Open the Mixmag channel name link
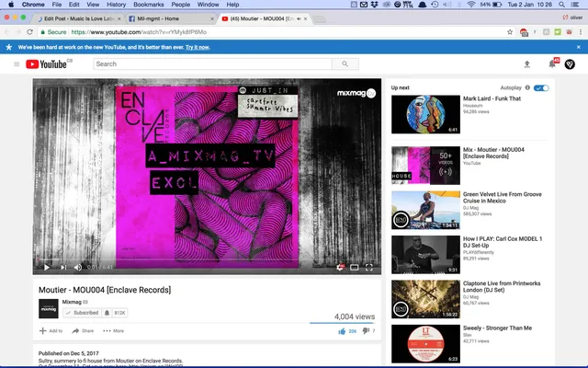The image size is (588, 368). coord(72,302)
